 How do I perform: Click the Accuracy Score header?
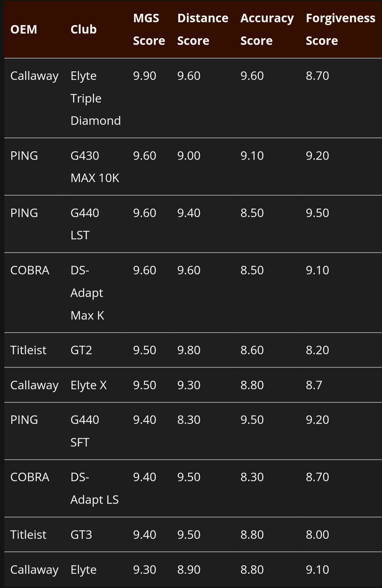(267, 29)
